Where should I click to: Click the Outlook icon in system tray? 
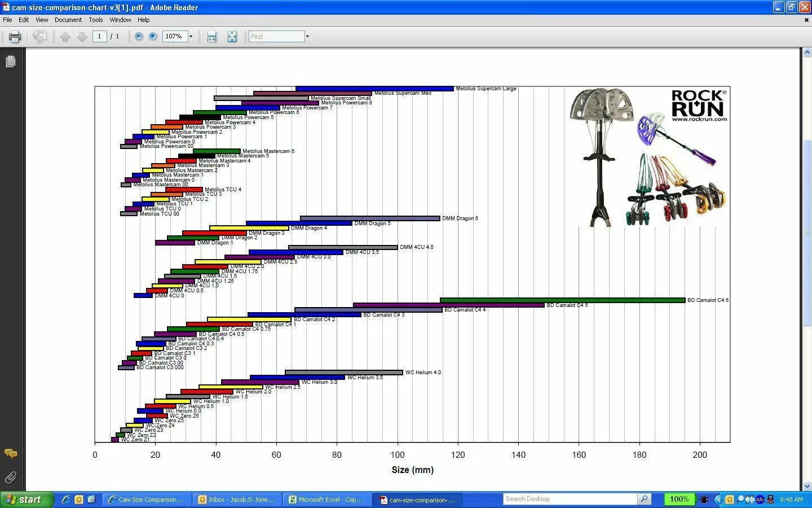(730, 500)
